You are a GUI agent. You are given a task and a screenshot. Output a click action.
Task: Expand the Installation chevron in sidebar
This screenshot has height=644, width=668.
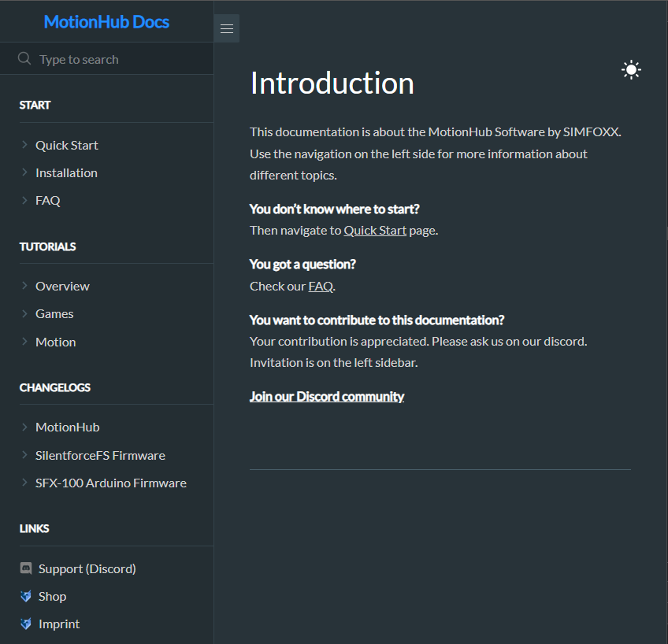[x=25, y=172]
